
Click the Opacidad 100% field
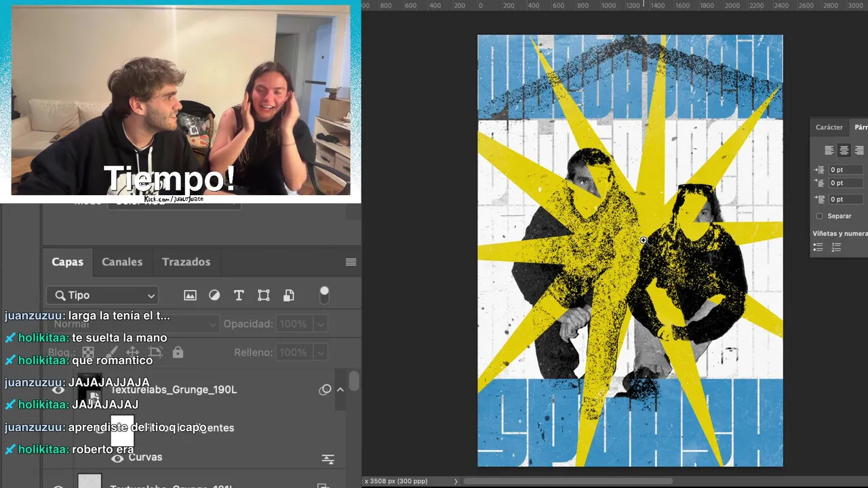point(294,324)
